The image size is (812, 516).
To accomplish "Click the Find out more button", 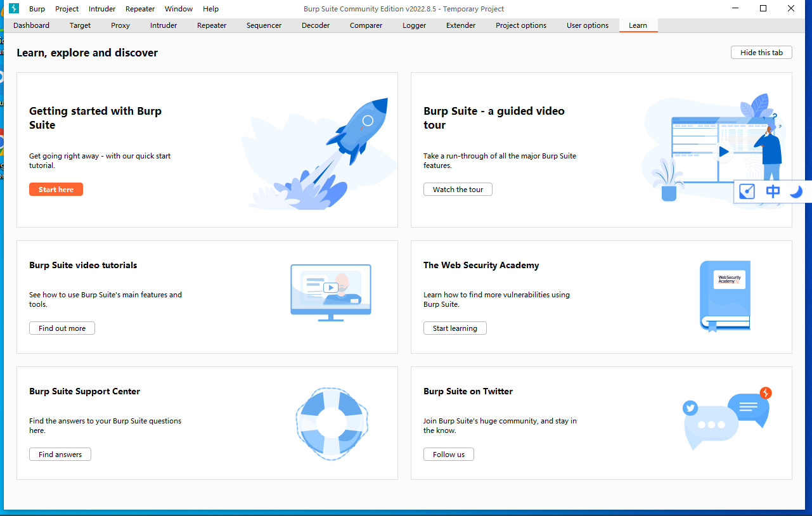I will [x=62, y=328].
